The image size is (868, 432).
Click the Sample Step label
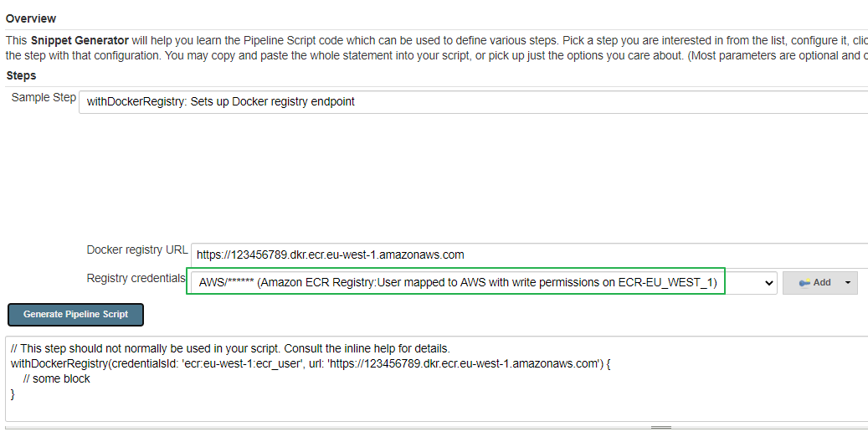(44, 97)
